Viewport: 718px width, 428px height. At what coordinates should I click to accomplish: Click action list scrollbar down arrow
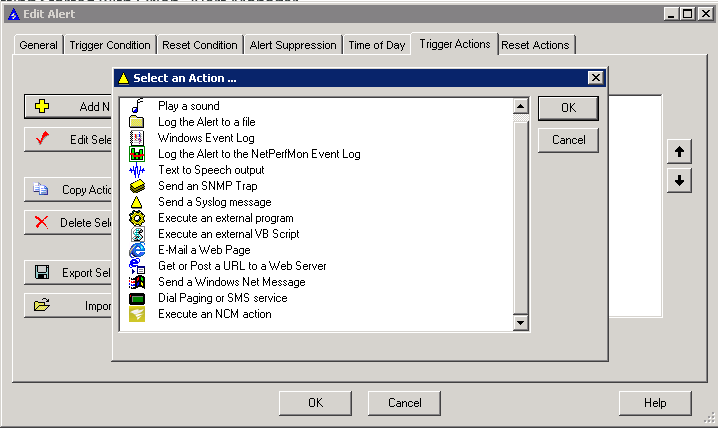(x=521, y=323)
